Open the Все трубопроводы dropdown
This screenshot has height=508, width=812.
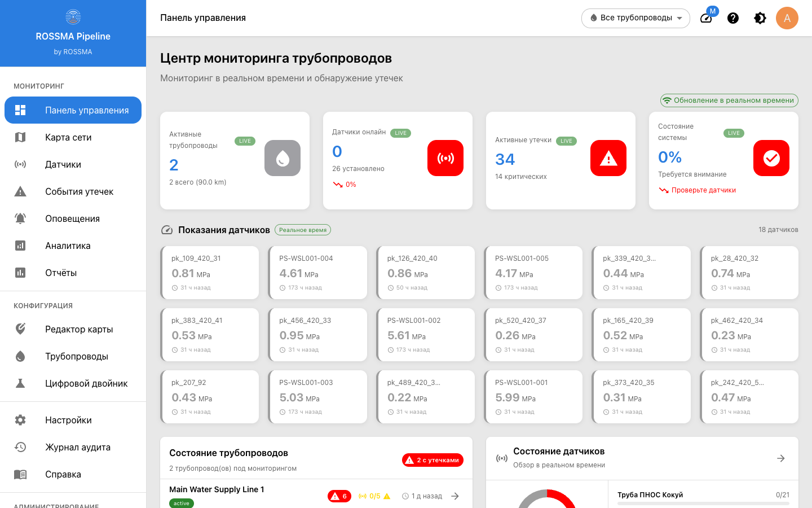point(636,18)
